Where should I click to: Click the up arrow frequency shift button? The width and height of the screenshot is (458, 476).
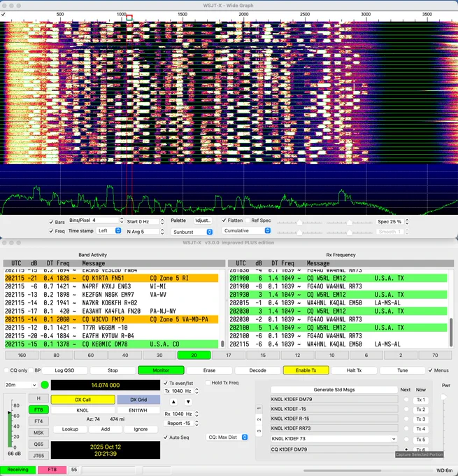[173, 402]
